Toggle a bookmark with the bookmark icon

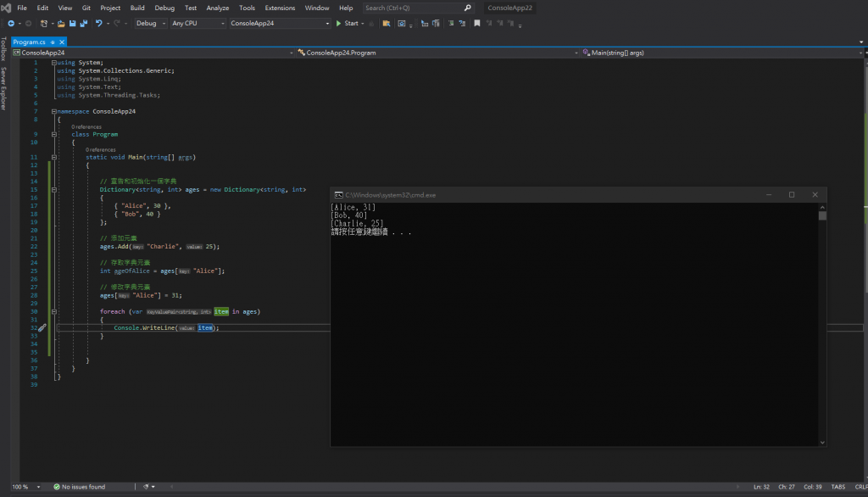click(x=477, y=23)
